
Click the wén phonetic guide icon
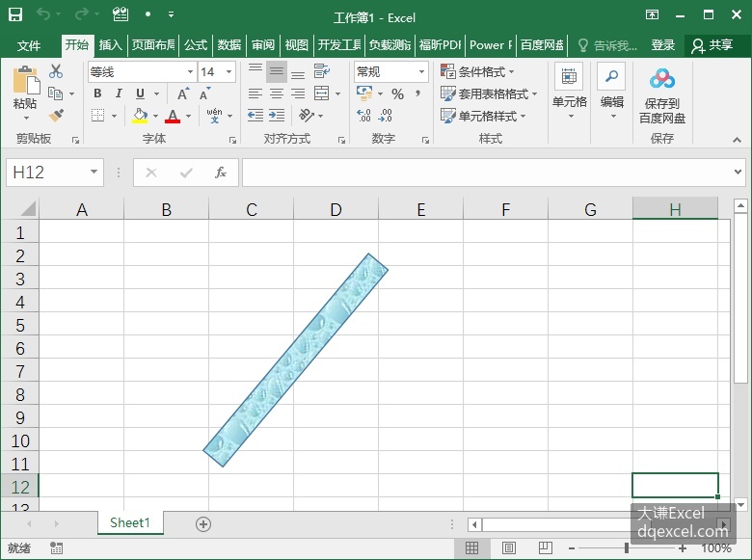click(x=214, y=116)
